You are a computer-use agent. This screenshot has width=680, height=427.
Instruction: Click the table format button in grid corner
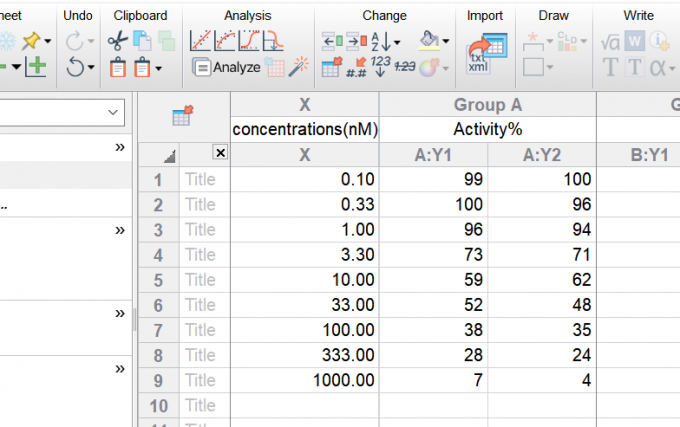click(x=183, y=116)
